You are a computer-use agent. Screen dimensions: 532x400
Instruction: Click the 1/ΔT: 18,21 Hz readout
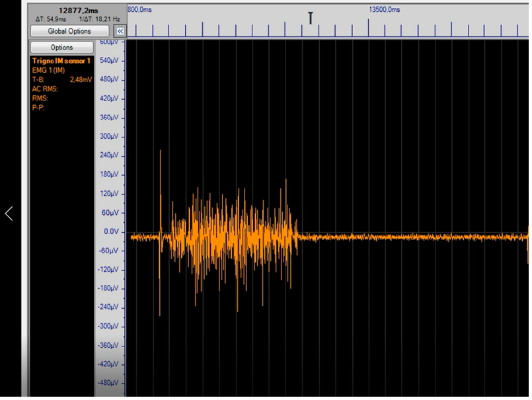(99, 19)
